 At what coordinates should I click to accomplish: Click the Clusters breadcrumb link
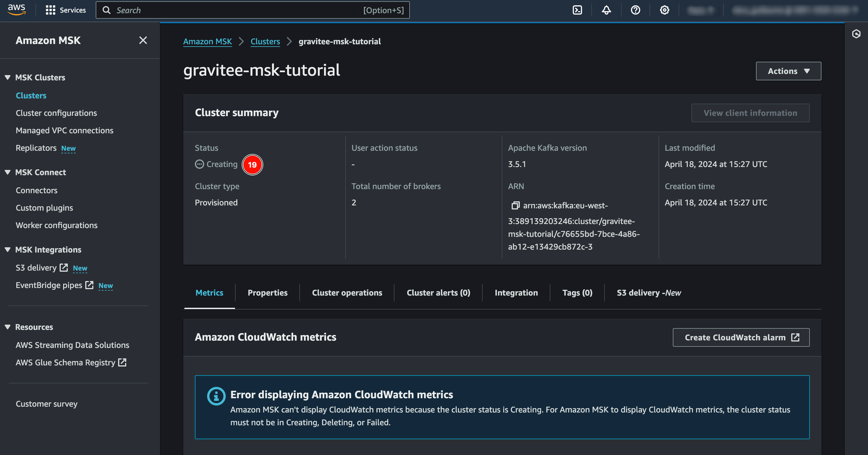[x=265, y=40]
